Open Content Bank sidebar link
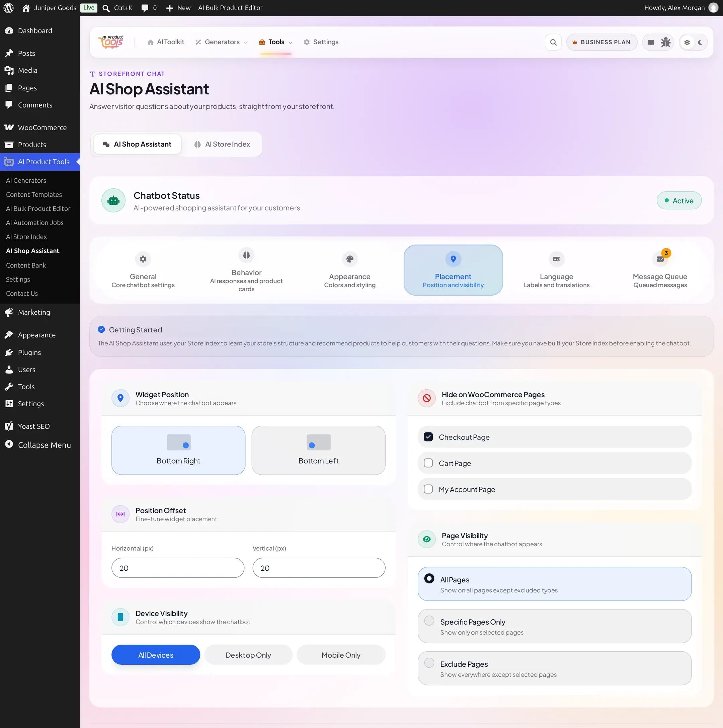 (x=26, y=265)
